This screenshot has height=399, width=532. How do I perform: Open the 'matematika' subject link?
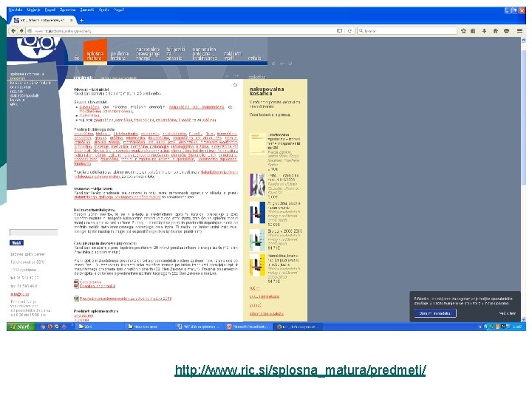pyautogui.click(x=89, y=115)
